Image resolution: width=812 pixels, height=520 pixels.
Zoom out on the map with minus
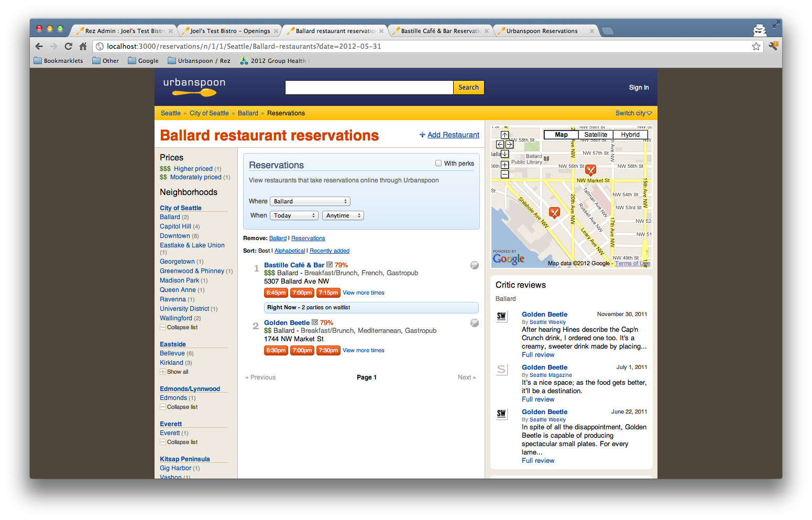[x=504, y=174]
